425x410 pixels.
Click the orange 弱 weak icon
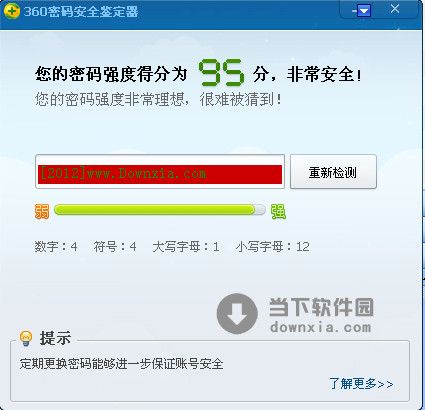click(42, 212)
